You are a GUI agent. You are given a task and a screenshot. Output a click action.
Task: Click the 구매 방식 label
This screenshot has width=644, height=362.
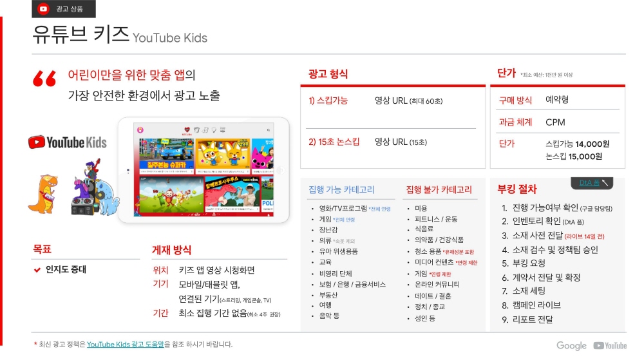click(x=515, y=100)
